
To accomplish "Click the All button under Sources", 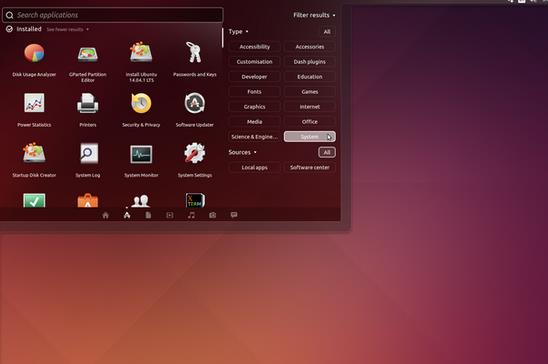I will 327,152.
